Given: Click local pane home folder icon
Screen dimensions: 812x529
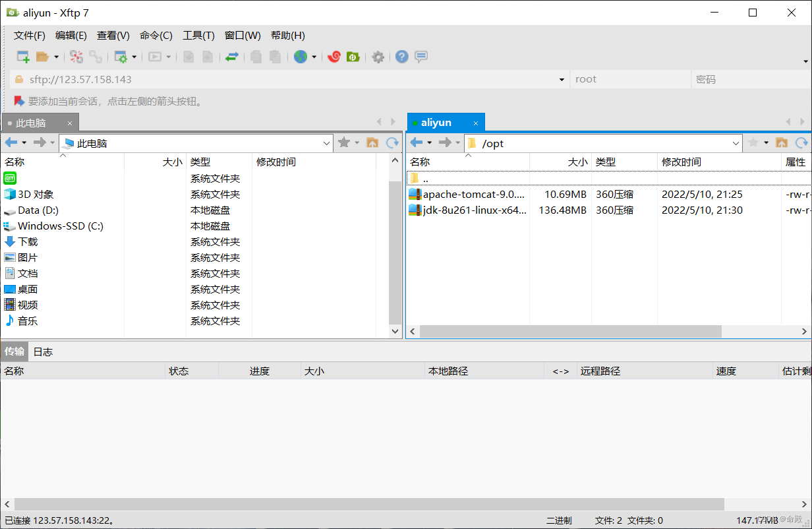Looking at the screenshot, I should [x=372, y=142].
